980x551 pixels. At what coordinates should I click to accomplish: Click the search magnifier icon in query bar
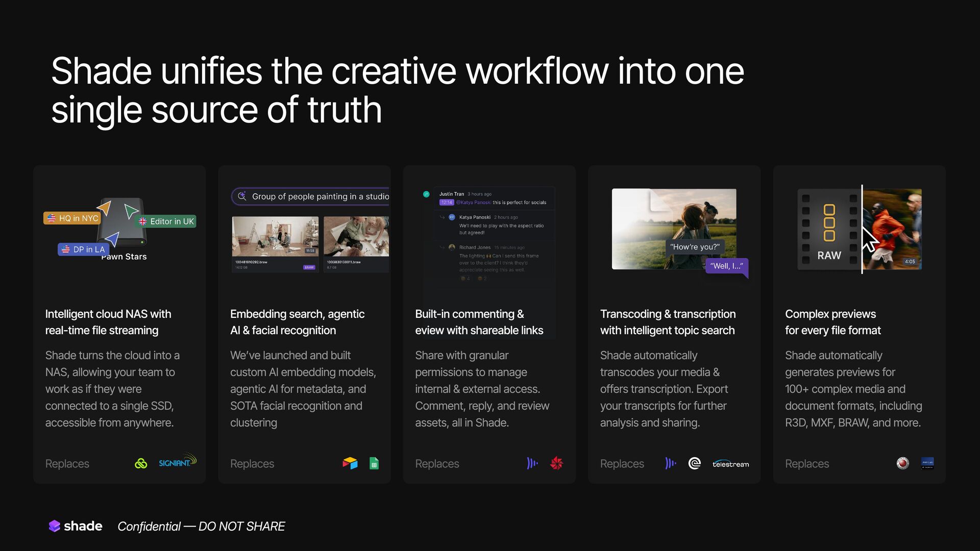pos(242,196)
